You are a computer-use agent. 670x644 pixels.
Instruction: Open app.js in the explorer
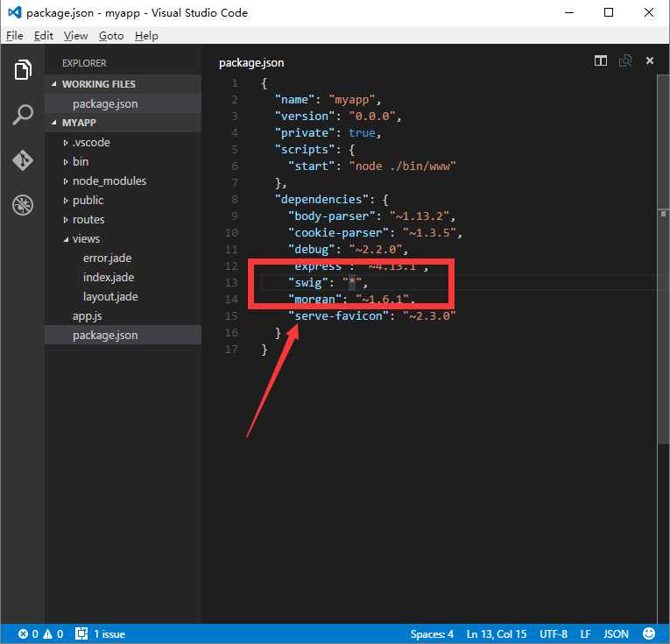(x=123, y=315)
